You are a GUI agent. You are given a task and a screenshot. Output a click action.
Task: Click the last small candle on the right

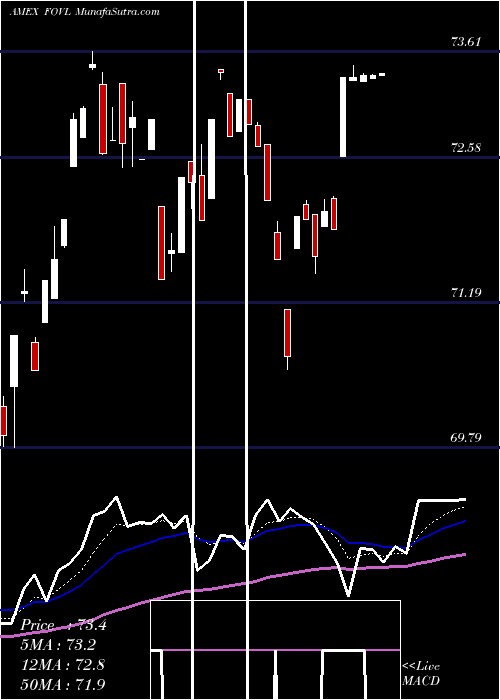pos(382,75)
